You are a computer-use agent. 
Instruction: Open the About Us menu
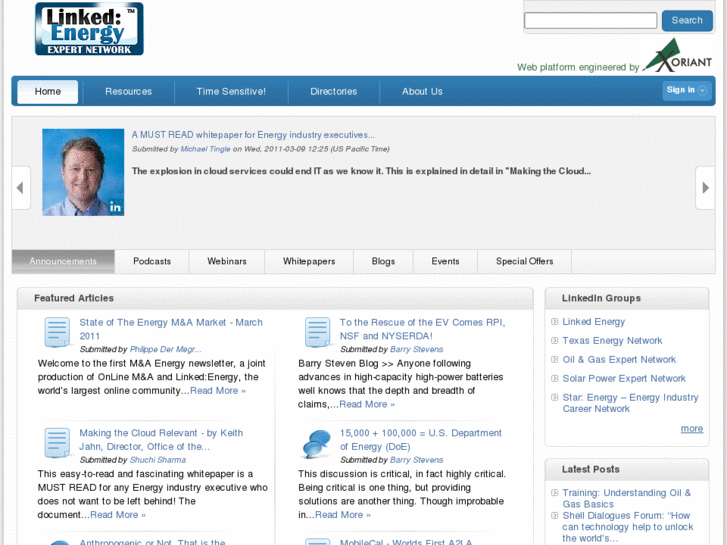click(422, 91)
